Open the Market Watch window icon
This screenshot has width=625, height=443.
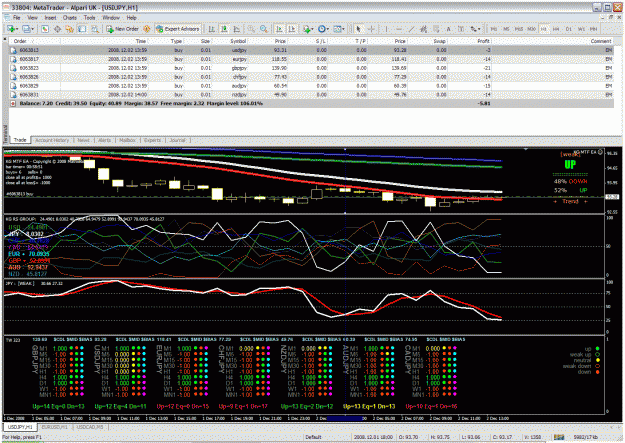coord(45,29)
